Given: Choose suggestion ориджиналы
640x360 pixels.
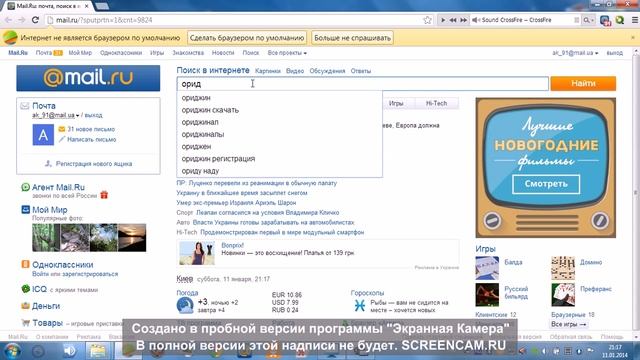Looking at the screenshot, I should pos(280,134).
